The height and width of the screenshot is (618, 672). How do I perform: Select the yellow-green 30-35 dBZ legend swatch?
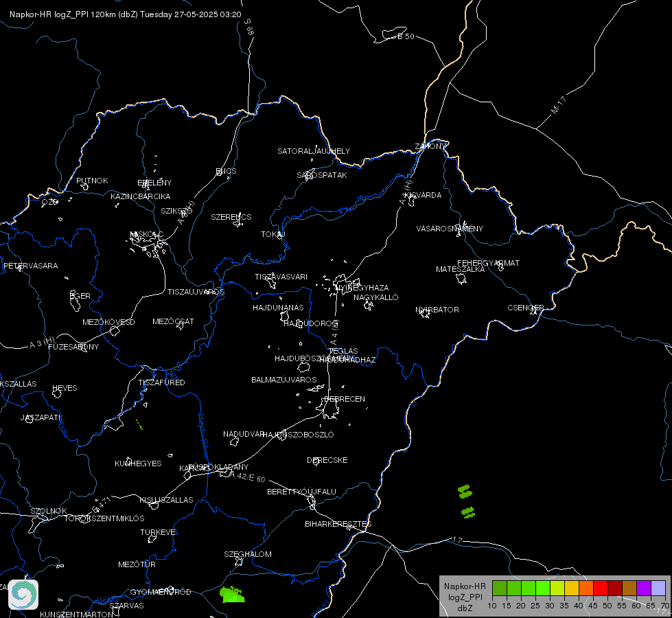(x=557, y=588)
